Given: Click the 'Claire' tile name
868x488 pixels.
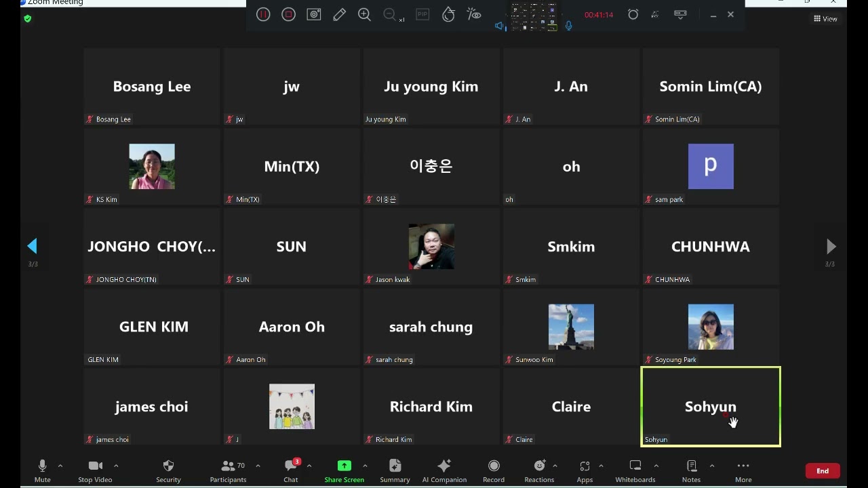Looking at the screenshot, I should click(571, 407).
